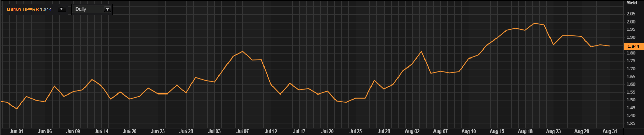Image resolution: width=644 pixels, height=135 pixels.
Task: Click the 2.05 yield axis label
Action: click(631, 14)
